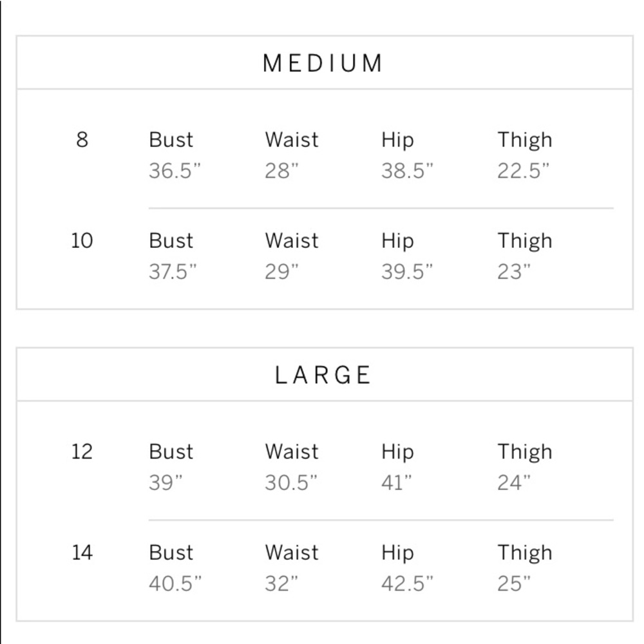
Task: Select the 37.5" bust value for size 10
Action: pyautogui.click(x=173, y=272)
